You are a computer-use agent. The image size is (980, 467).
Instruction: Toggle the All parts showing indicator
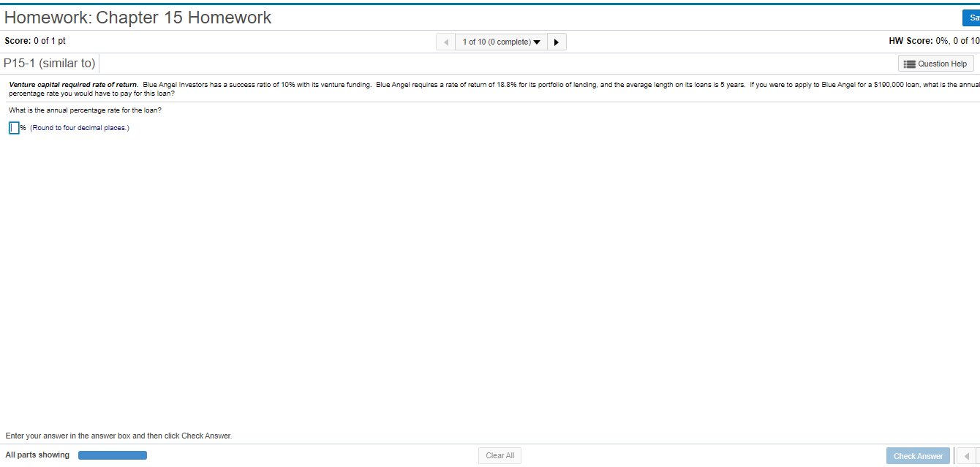coord(37,455)
